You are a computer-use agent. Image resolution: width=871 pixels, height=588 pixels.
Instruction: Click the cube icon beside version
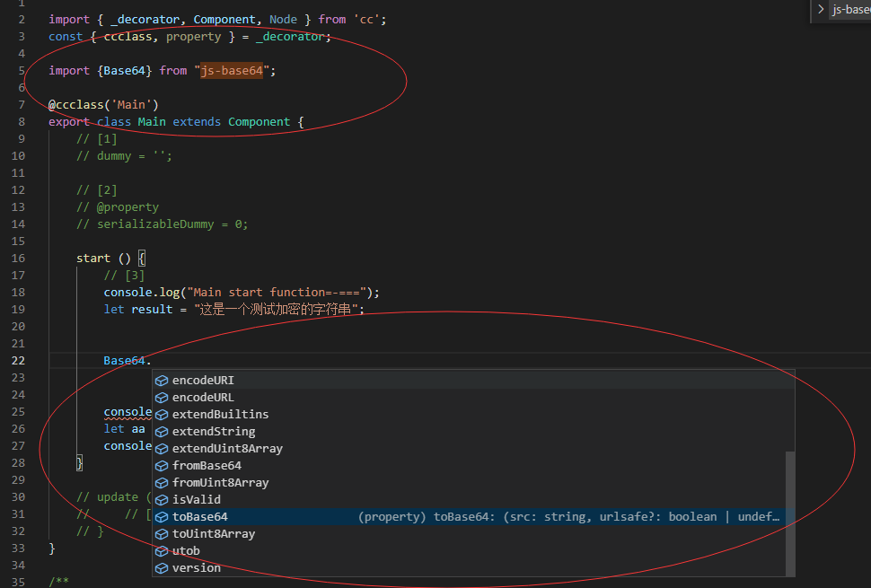tap(162, 568)
